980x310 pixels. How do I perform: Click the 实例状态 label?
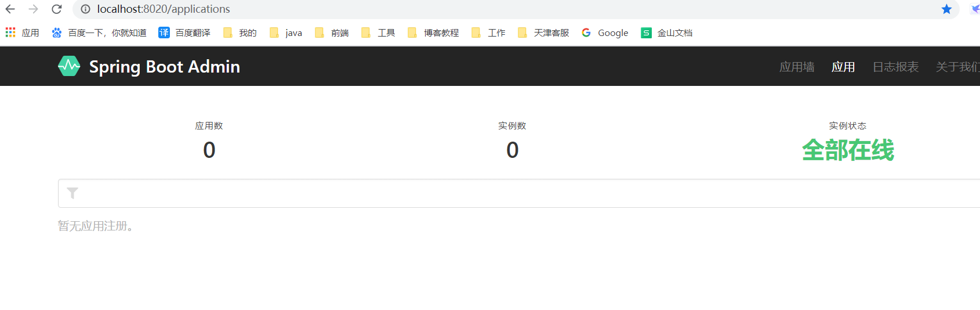pyautogui.click(x=848, y=126)
